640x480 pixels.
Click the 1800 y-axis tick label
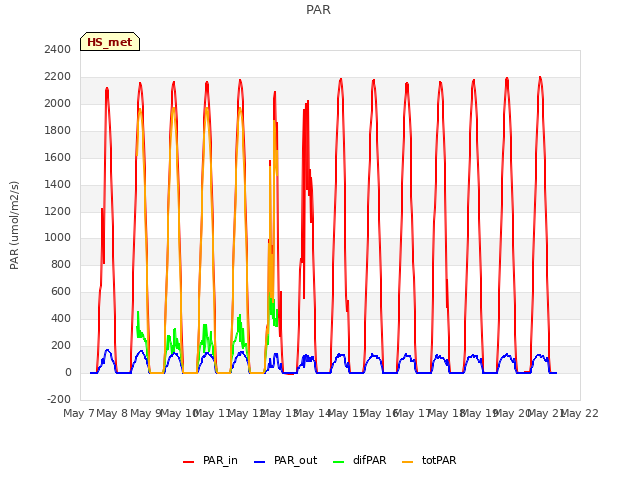[58, 130]
